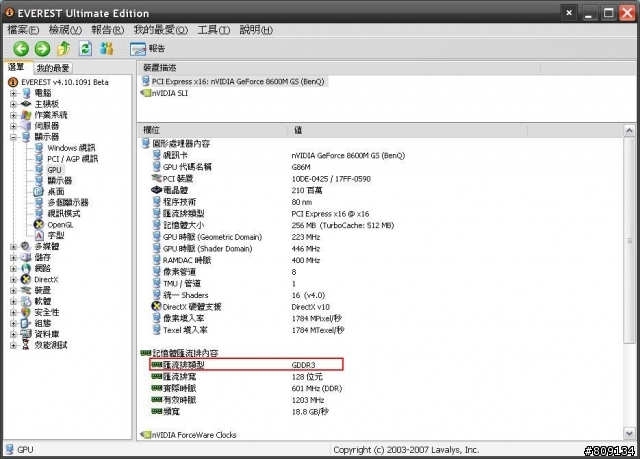
Task: Select the RAMDAC 時脈 row
Action: pyautogui.click(x=236, y=260)
